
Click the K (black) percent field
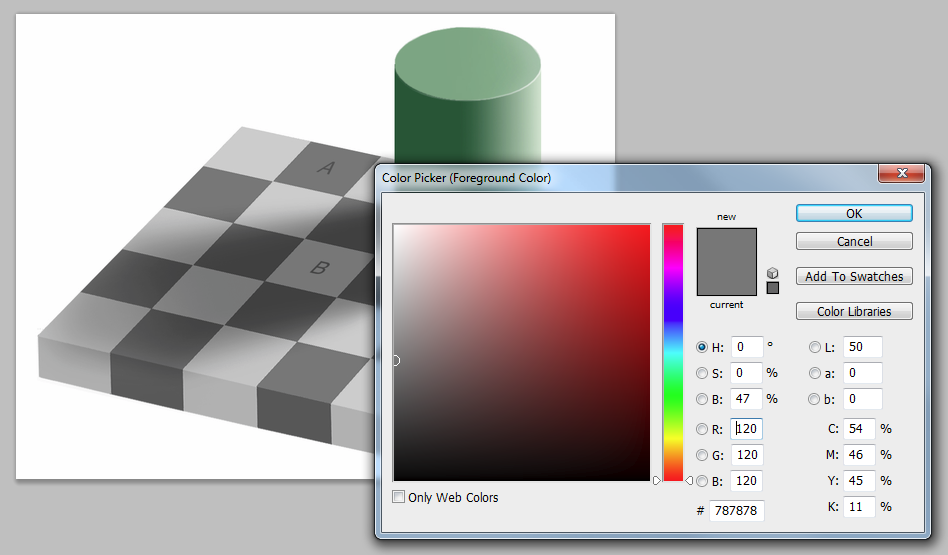pyautogui.click(x=859, y=507)
